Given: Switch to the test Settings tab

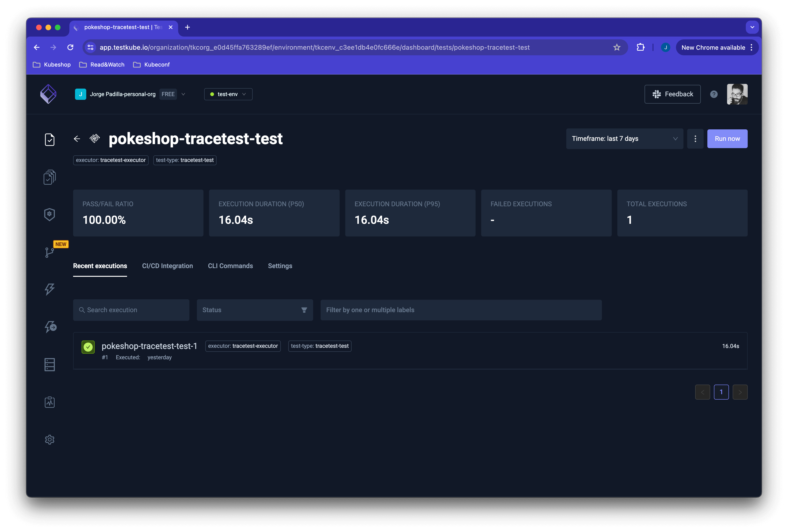Looking at the screenshot, I should coord(280,266).
